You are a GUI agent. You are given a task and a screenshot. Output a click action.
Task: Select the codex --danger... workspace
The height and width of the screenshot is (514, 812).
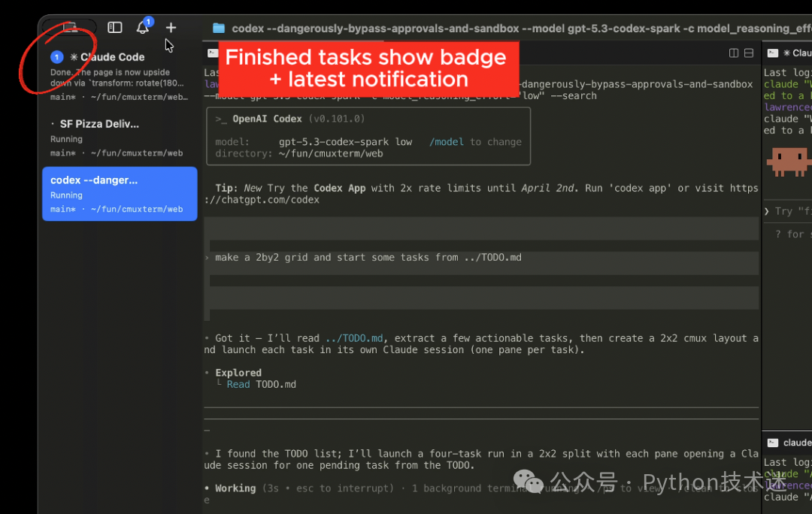click(119, 194)
